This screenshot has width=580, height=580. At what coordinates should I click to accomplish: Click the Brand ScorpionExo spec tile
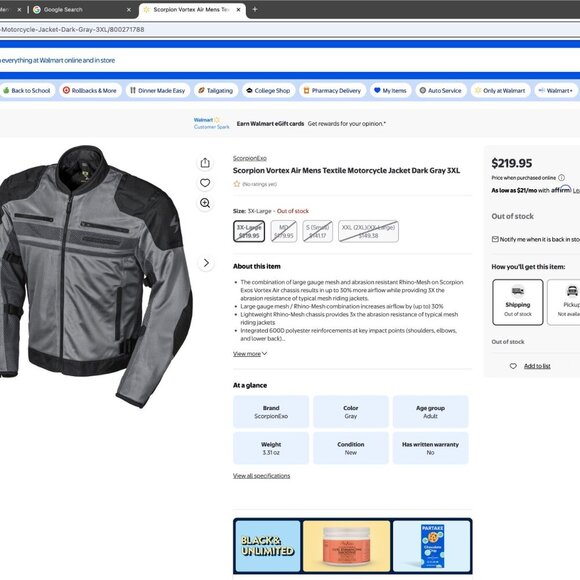click(271, 412)
